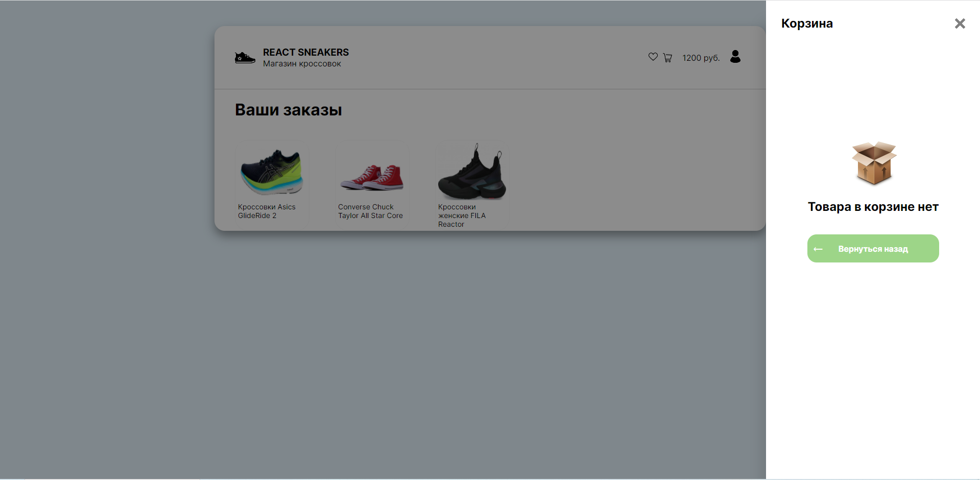980x480 pixels.
Task: Click the Converse Chuck Taylor All Star Core label
Action: (x=370, y=211)
